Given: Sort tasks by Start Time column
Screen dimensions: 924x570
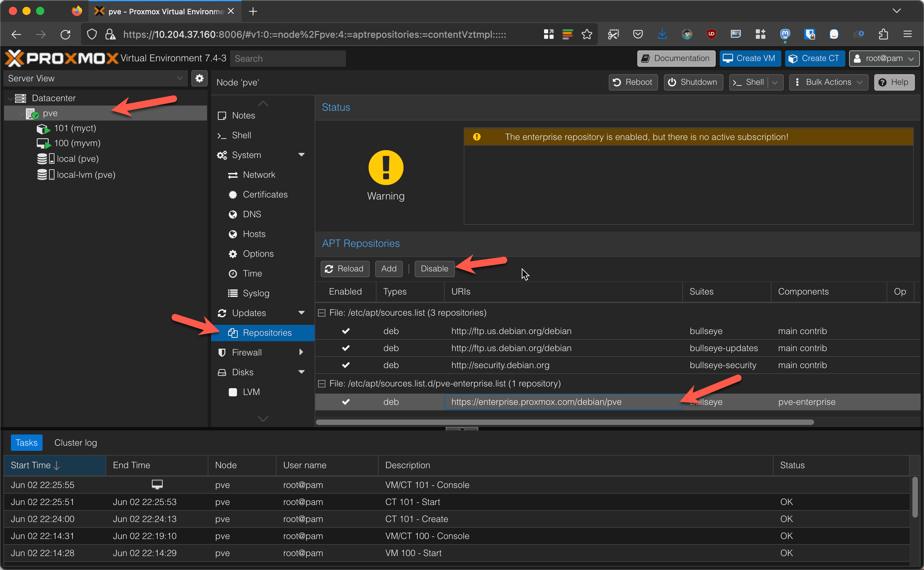Looking at the screenshot, I should pyautogui.click(x=54, y=465).
